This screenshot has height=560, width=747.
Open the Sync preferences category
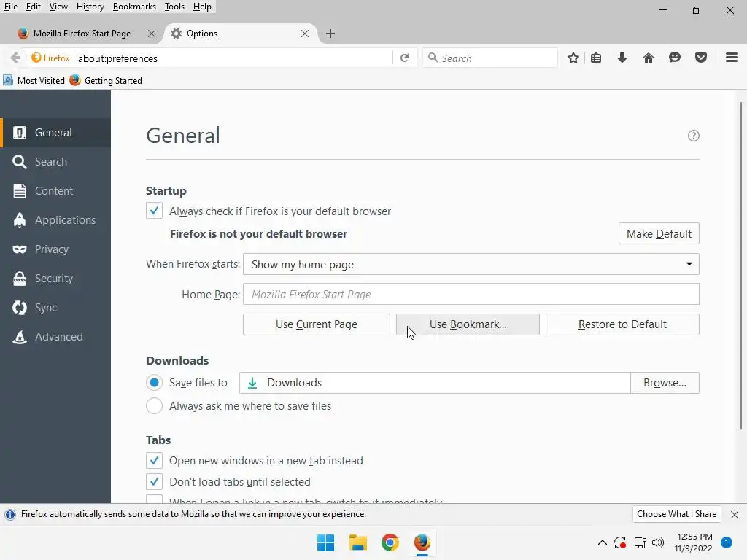coord(55,308)
